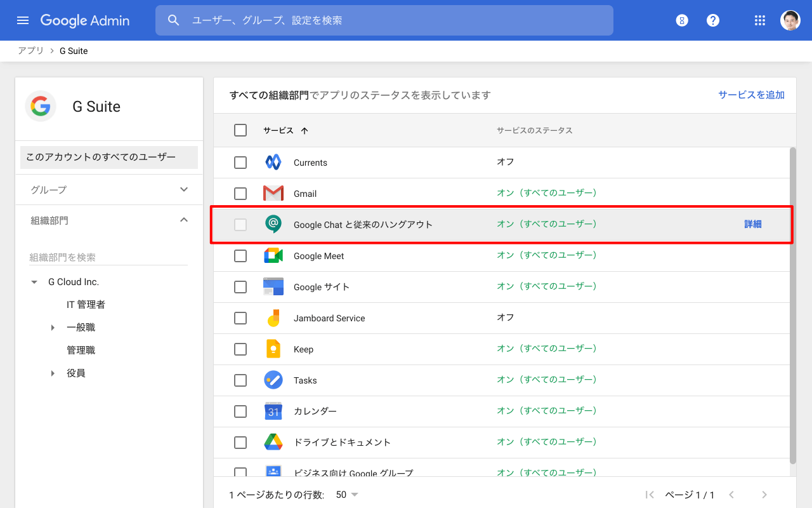Image resolution: width=812 pixels, height=508 pixels.
Task: Click the Jamboard Service icon
Action: click(x=273, y=318)
